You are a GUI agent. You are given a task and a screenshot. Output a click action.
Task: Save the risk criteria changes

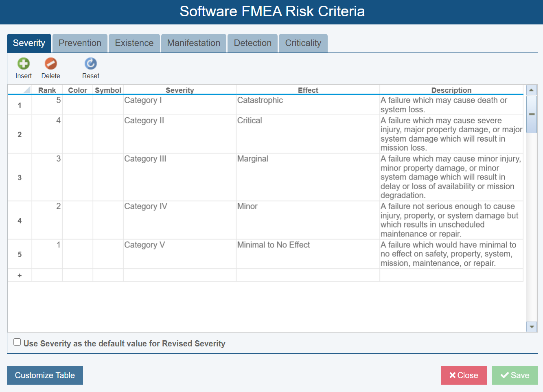[515, 375]
